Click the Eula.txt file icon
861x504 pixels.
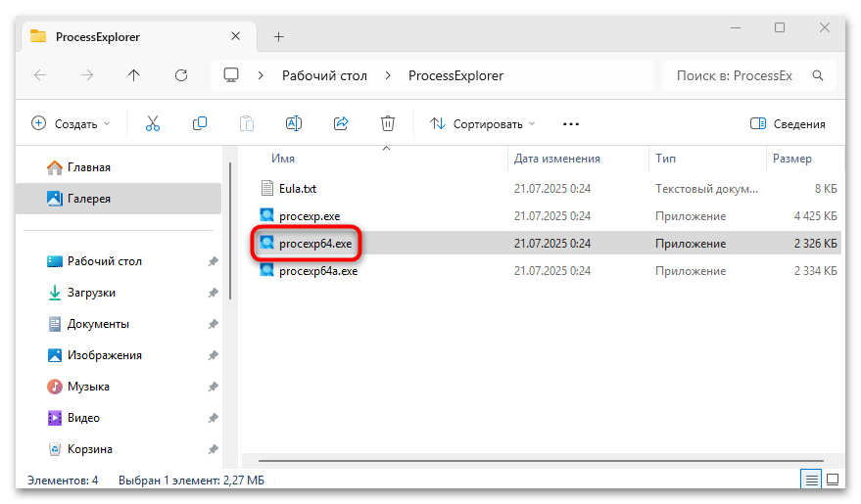(266, 189)
